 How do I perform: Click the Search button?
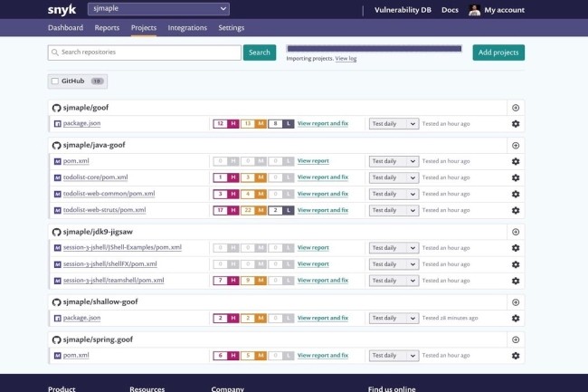[260, 53]
